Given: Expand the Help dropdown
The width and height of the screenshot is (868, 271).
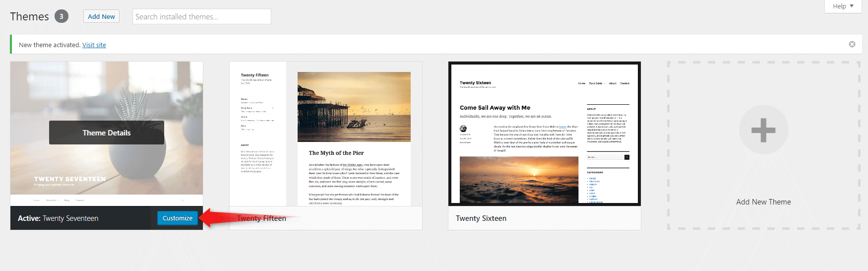Looking at the screenshot, I should click(843, 6).
